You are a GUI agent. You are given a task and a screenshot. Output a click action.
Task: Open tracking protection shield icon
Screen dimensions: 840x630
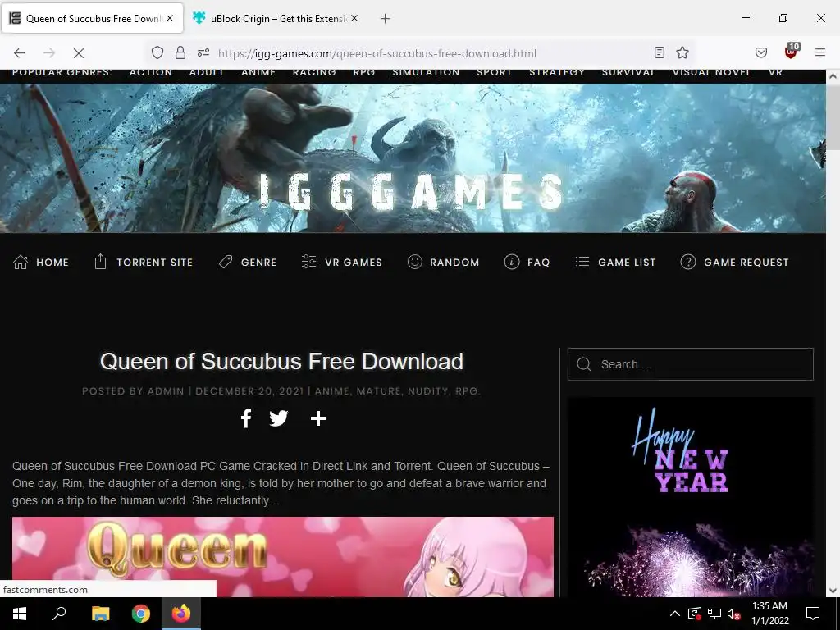(157, 52)
